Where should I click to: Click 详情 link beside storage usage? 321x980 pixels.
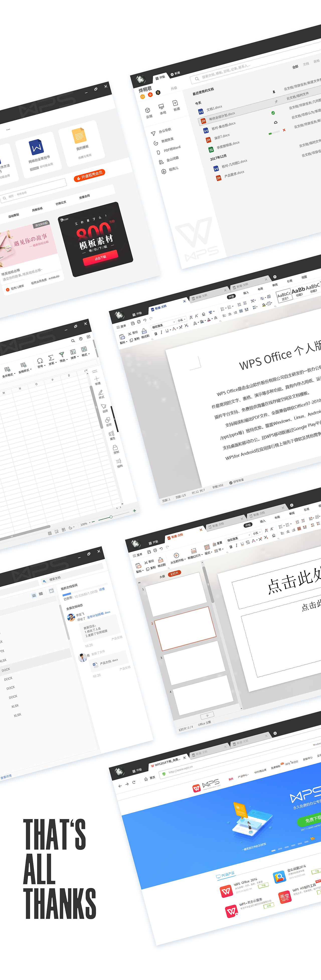tap(102, 589)
